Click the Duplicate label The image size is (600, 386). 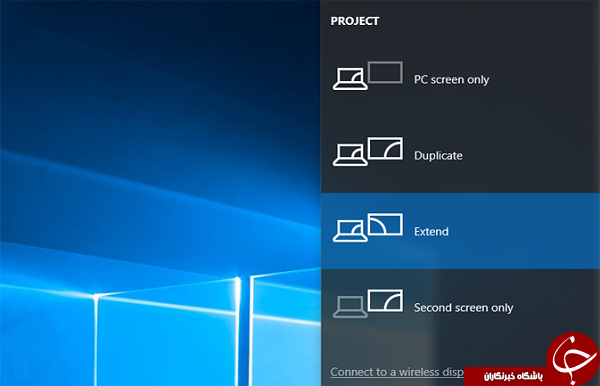point(438,155)
